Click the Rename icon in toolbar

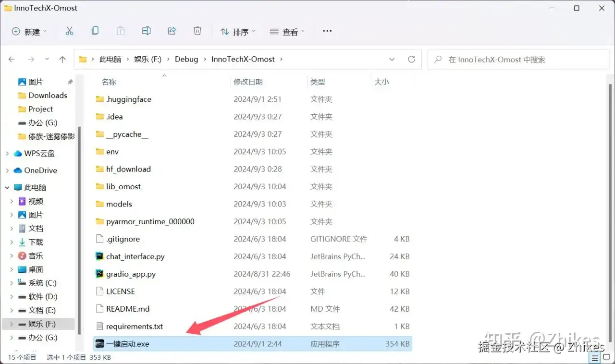point(146,31)
